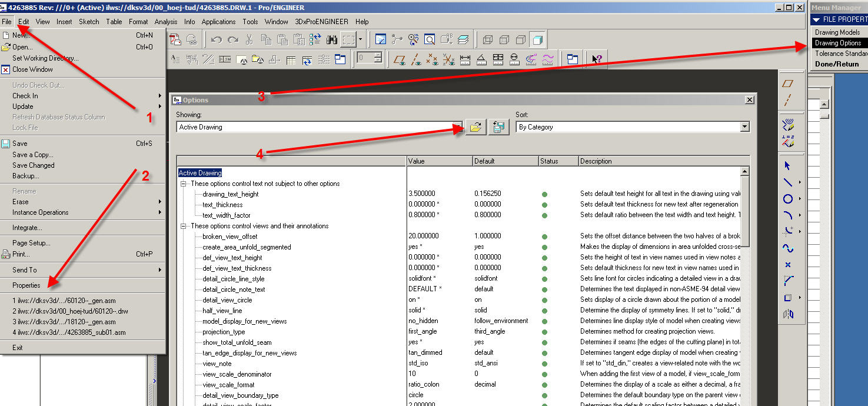Click the dashed selection box icon
Screen dimensions: 868x406
point(349,39)
